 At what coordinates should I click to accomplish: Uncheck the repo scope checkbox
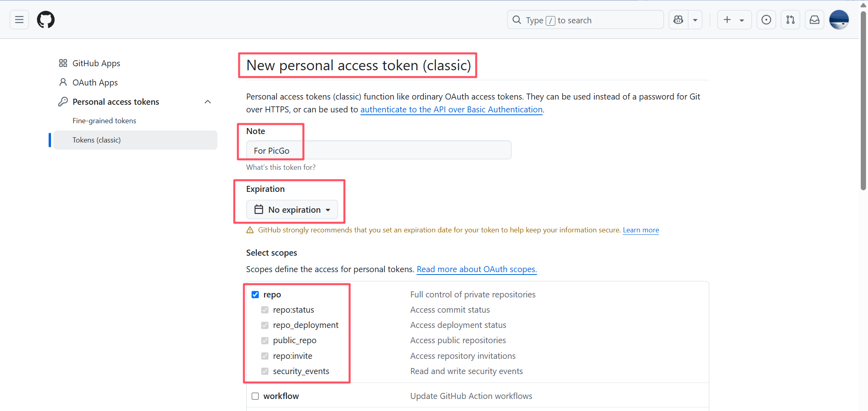click(255, 295)
